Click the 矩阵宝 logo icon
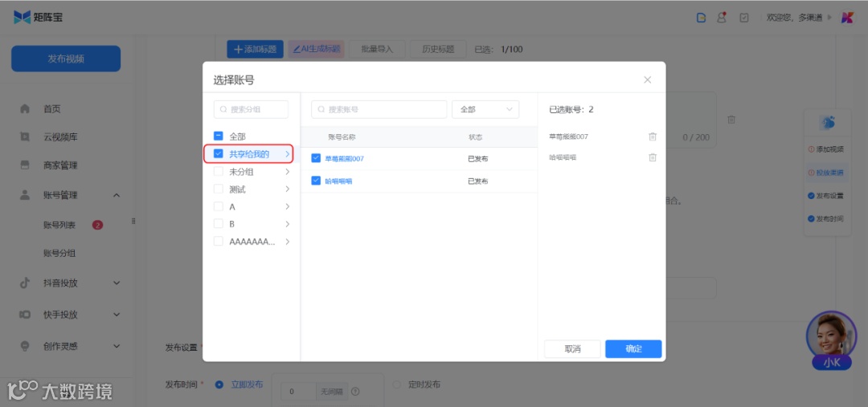This screenshot has height=407, width=868. (x=23, y=17)
